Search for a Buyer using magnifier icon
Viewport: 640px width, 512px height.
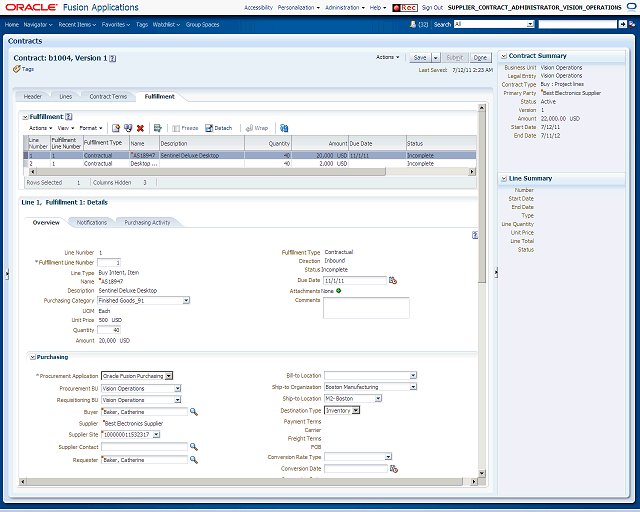[x=194, y=412]
